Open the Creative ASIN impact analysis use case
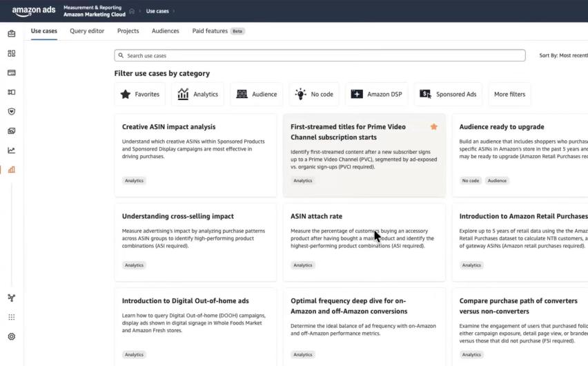 click(x=169, y=127)
